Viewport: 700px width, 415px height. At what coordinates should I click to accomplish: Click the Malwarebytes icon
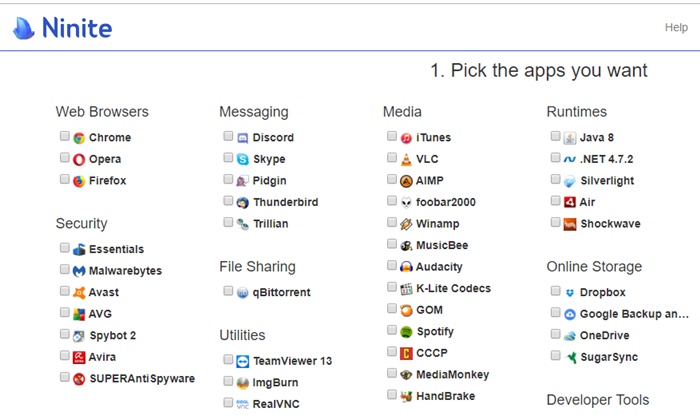(x=79, y=271)
